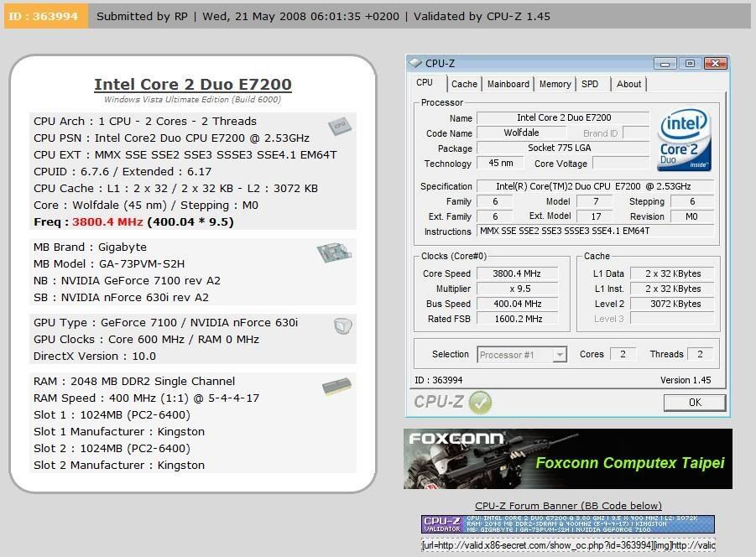The image size is (756, 557).
Task: Click the Specification field in CPU-Z
Action: [x=595, y=186]
